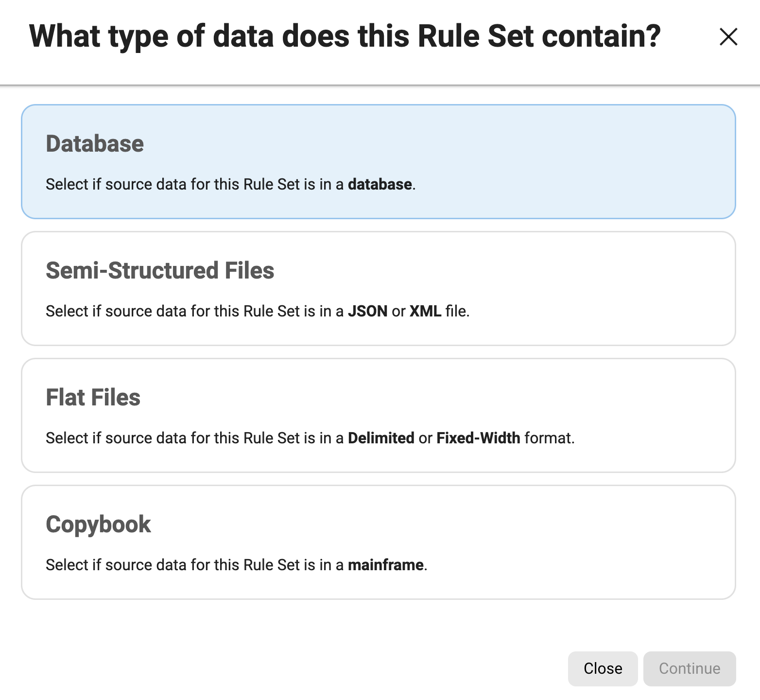Click the Database heading
The height and width of the screenshot is (700, 760).
[x=94, y=143]
